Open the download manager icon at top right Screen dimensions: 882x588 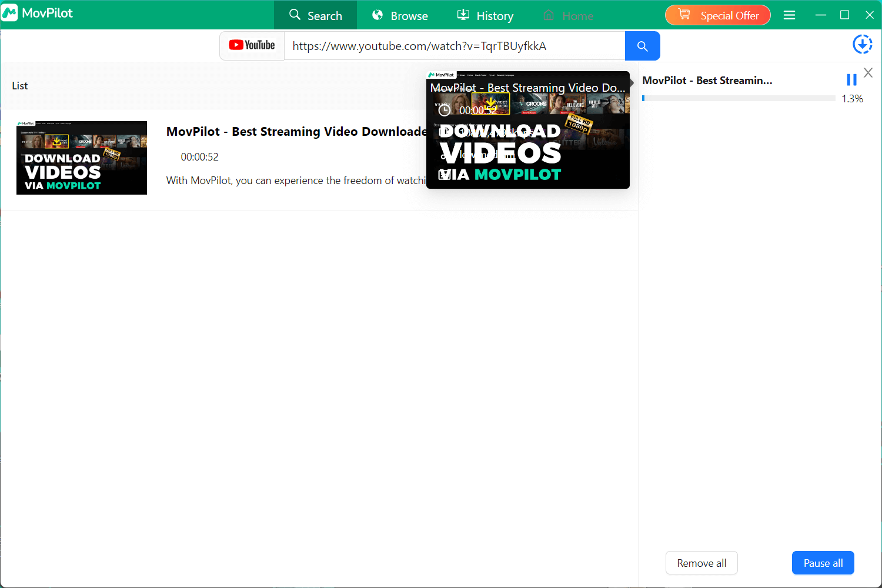[x=862, y=44]
